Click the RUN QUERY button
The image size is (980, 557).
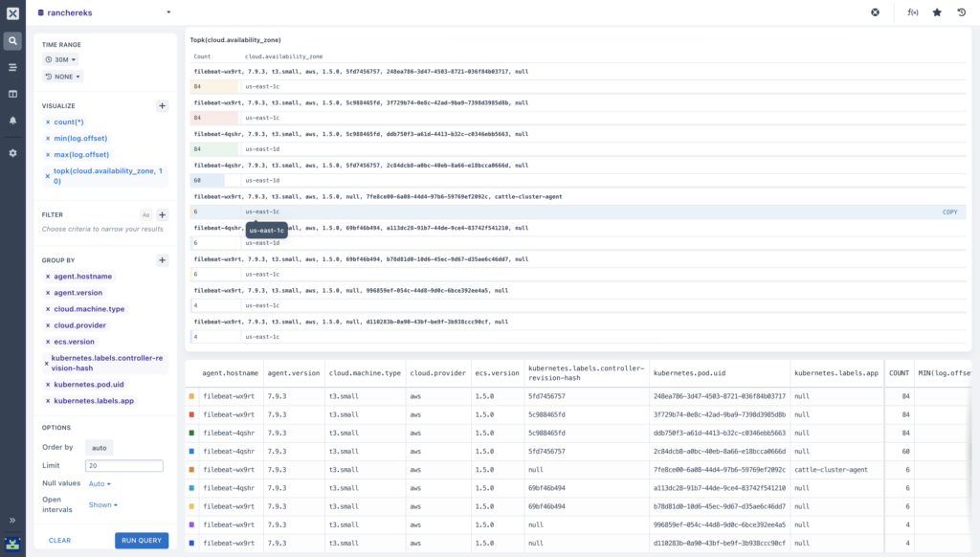tap(142, 541)
